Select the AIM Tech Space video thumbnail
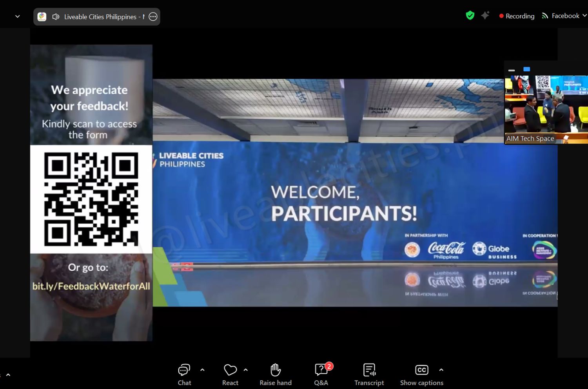588x389 pixels. [546, 110]
